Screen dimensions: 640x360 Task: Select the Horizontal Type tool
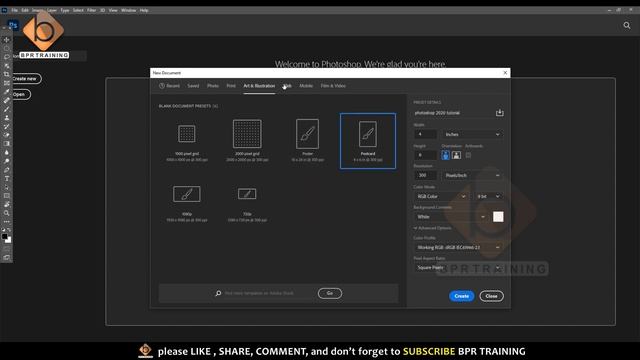tap(7, 178)
